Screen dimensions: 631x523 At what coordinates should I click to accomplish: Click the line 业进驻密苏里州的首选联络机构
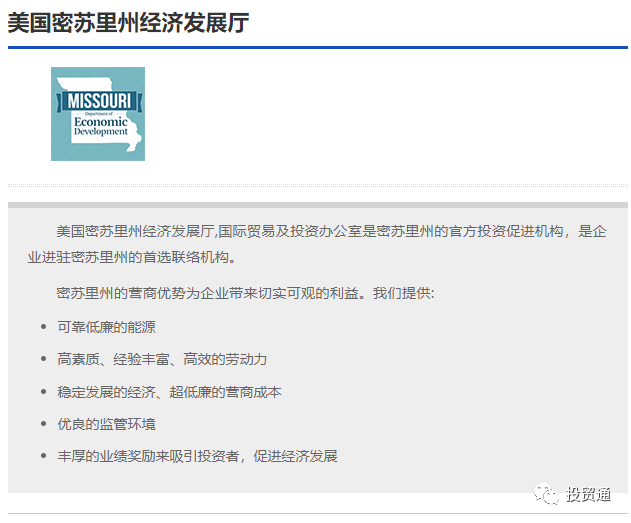(x=132, y=257)
